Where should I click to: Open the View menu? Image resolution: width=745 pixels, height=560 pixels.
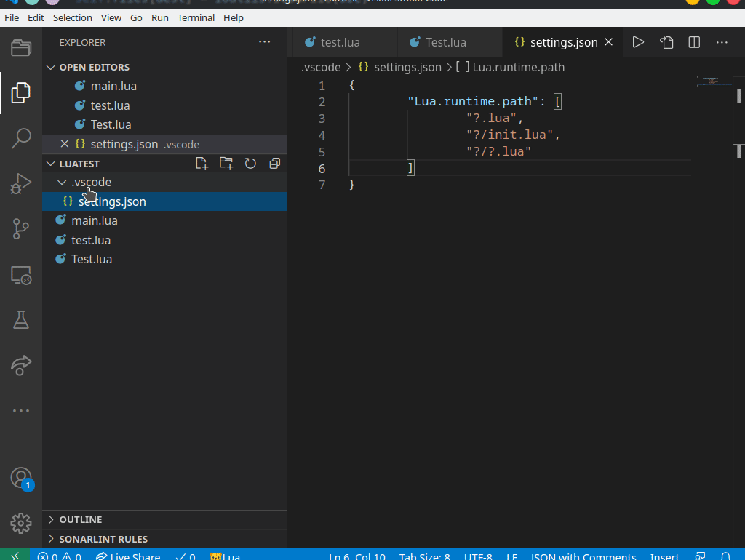(x=111, y=18)
